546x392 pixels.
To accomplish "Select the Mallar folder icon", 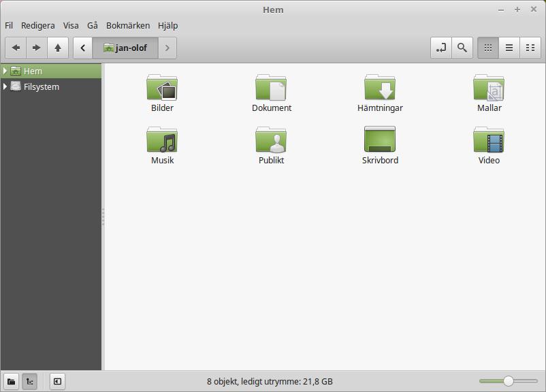I will [489, 87].
